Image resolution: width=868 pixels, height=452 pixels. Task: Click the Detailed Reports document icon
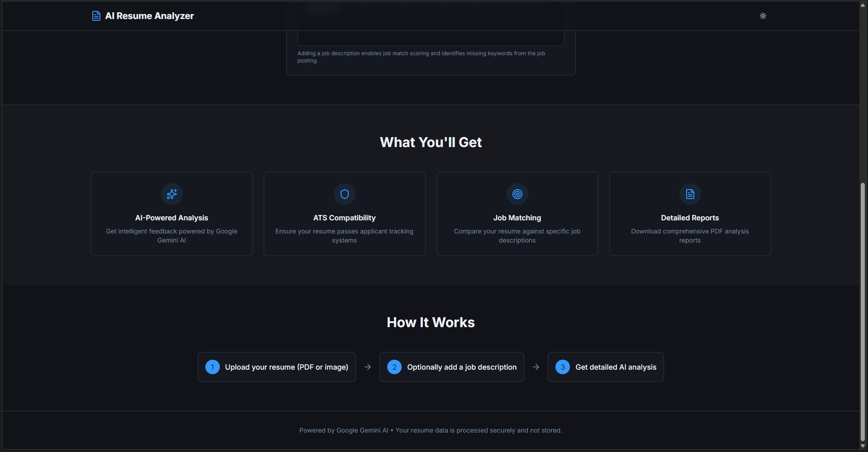[689, 194]
